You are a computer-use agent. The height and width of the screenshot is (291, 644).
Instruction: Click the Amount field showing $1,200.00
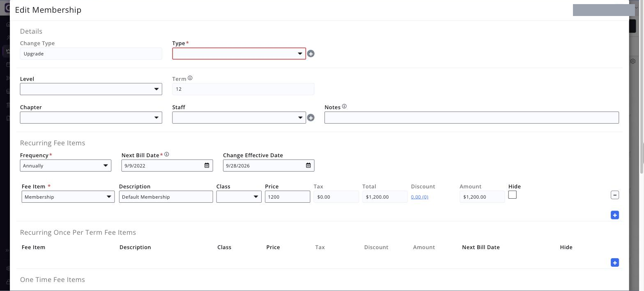click(482, 197)
